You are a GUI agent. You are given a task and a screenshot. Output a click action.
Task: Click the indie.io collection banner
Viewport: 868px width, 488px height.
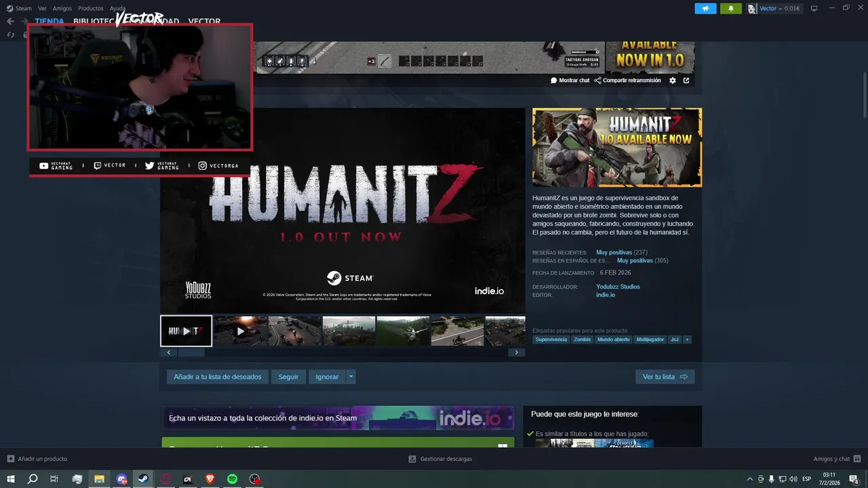(338, 418)
